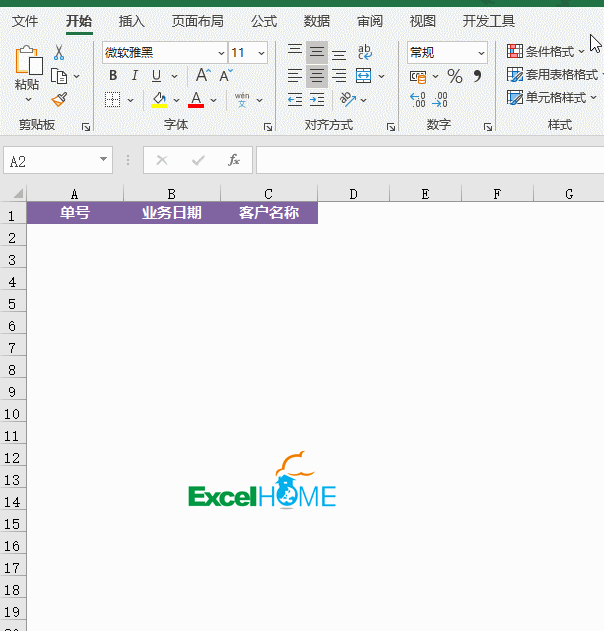
Task: Decrease indent
Action: coord(295,99)
